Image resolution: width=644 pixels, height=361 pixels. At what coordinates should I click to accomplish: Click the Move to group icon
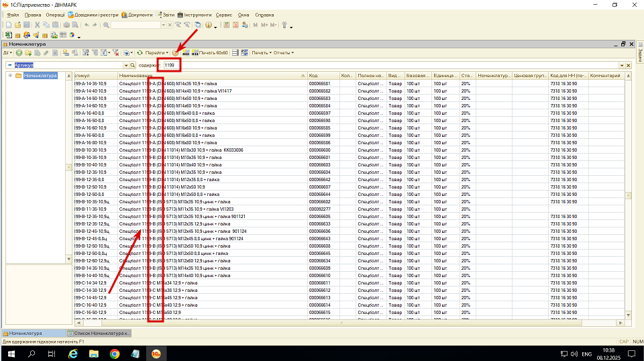[74, 53]
